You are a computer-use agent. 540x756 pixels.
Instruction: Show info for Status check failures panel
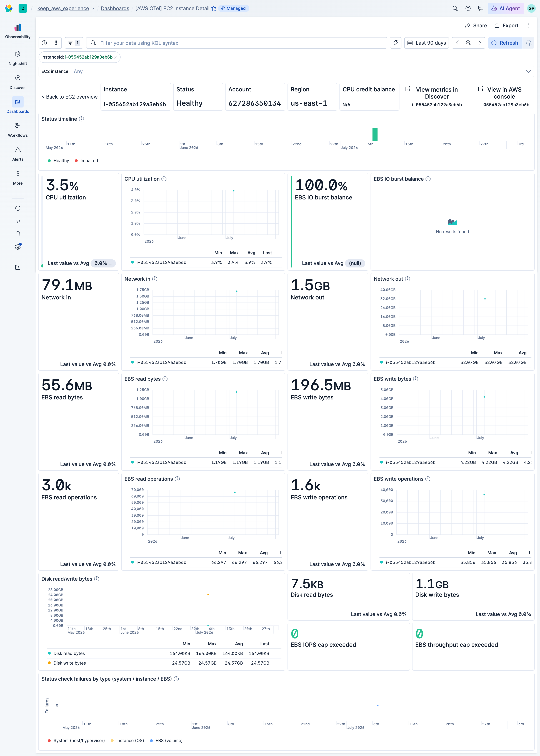pos(177,679)
